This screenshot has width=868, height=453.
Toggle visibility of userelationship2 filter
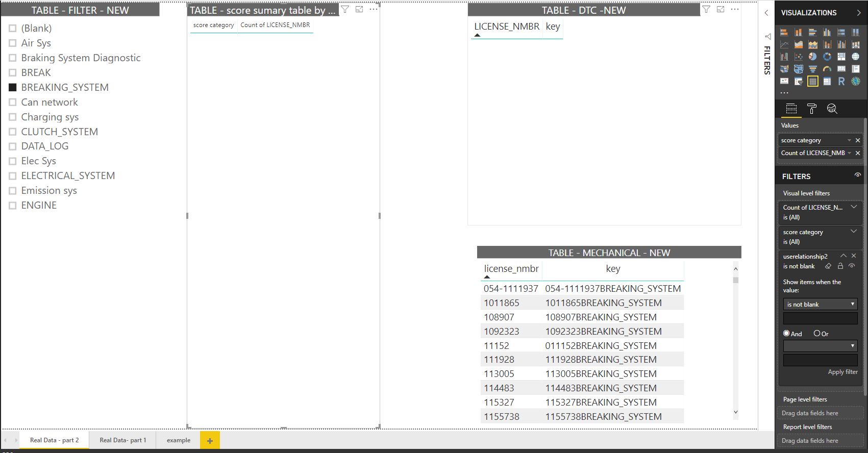[x=852, y=266]
